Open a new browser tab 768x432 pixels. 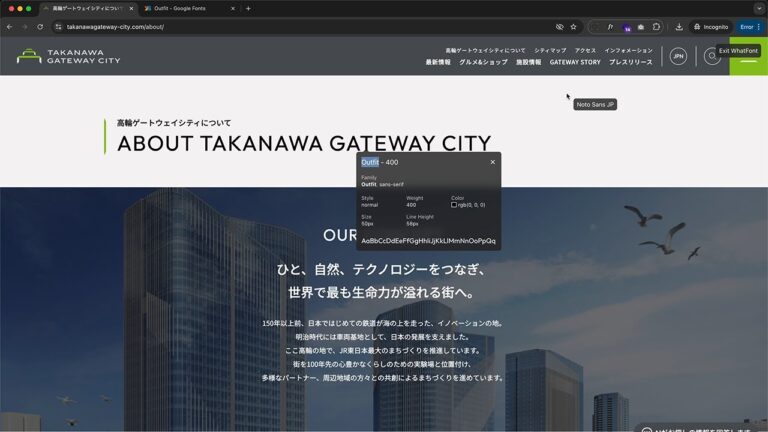coord(248,8)
